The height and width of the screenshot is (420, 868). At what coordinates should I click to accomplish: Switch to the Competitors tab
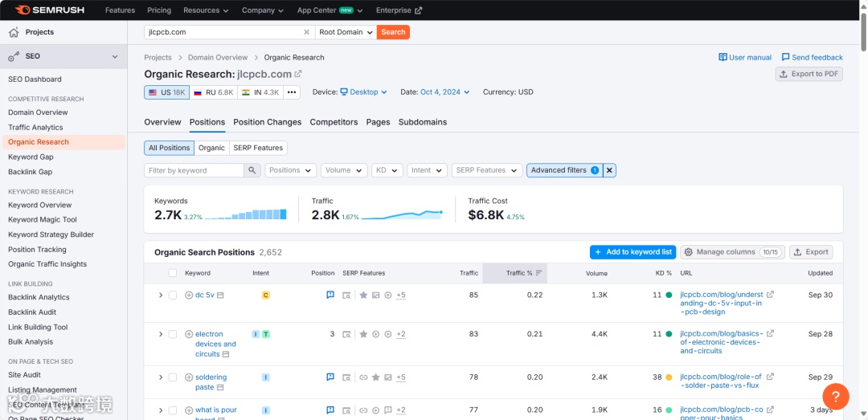click(334, 122)
